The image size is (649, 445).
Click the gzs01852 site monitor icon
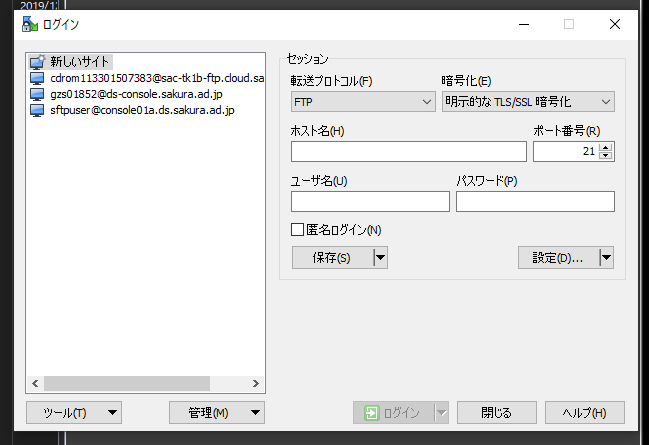[37, 94]
